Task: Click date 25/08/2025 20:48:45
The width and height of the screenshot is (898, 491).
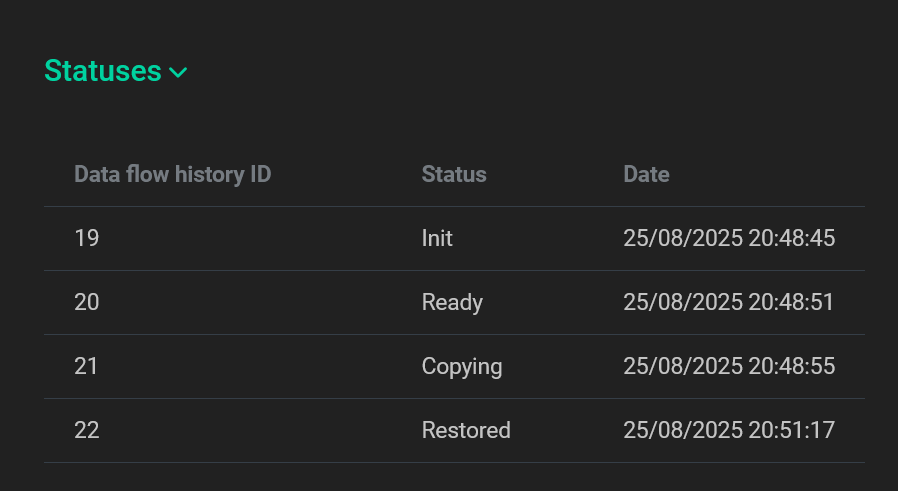Action: (x=729, y=238)
